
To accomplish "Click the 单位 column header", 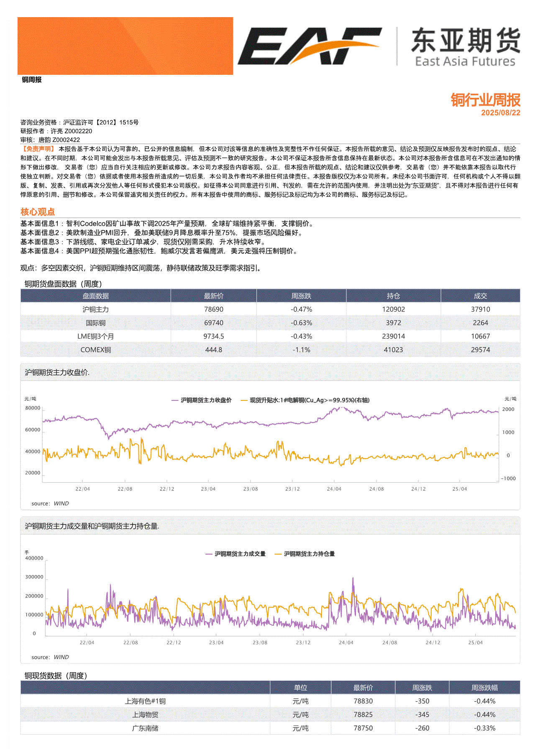I will pos(301,687).
